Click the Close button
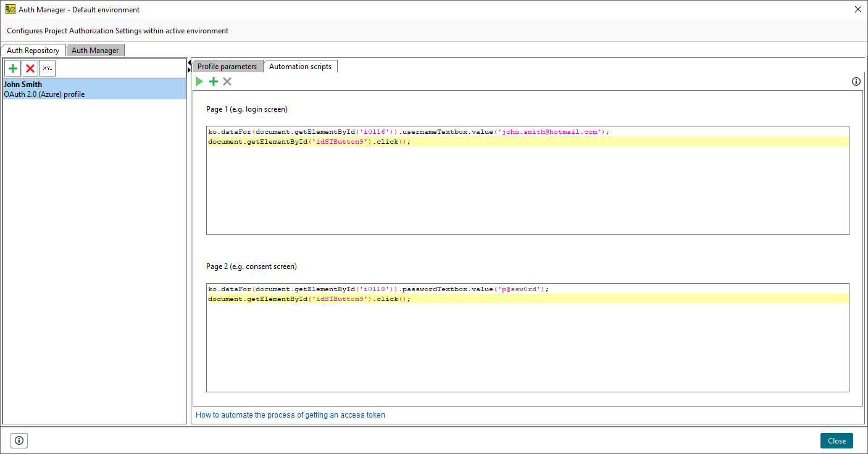The image size is (868, 454). point(837,440)
